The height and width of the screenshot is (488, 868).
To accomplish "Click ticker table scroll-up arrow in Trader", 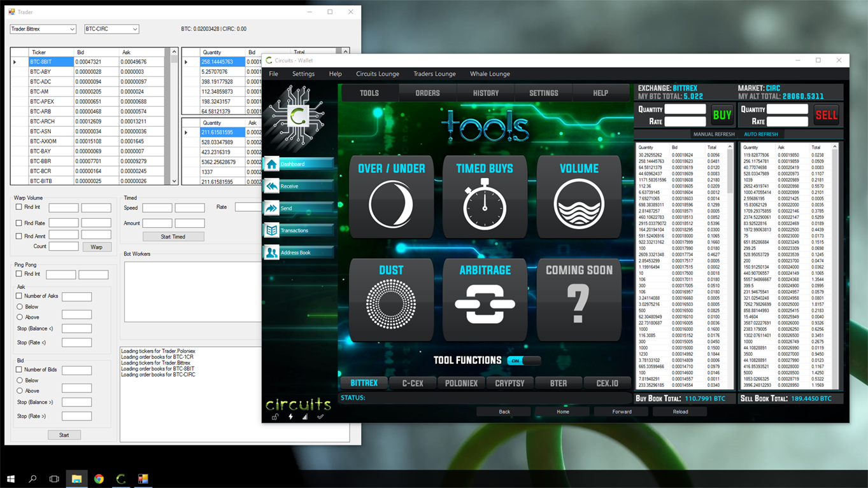I will pos(174,52).
